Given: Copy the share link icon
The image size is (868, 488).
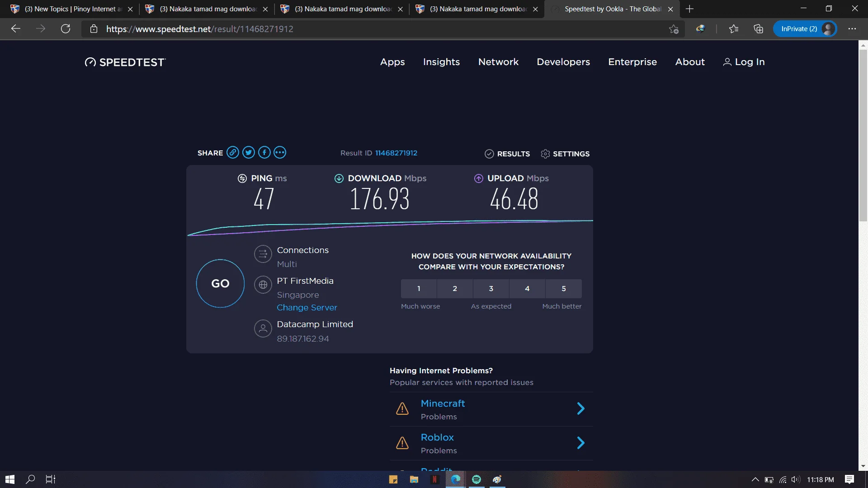Looking at the screenshot, I should pos(233,153).
